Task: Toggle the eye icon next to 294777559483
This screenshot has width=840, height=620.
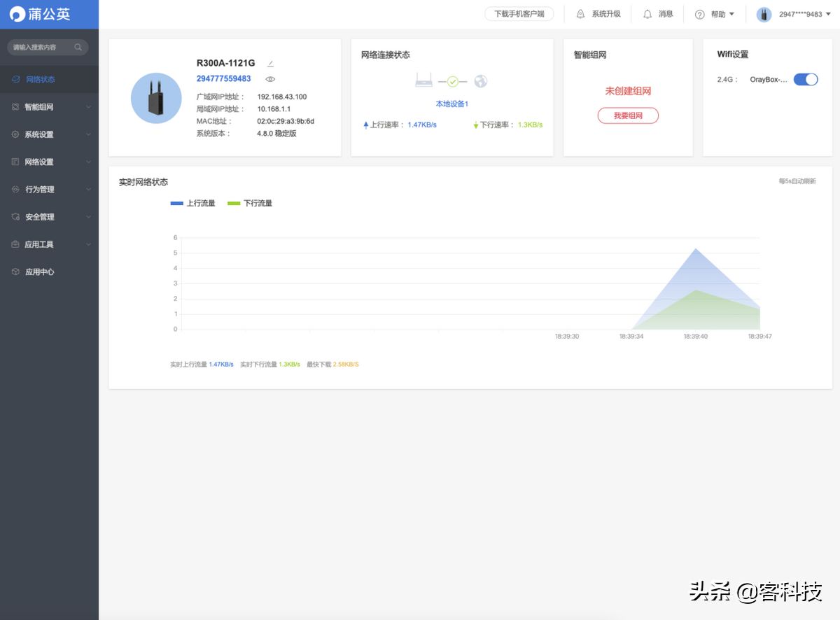Action: (x=270, y=79)
